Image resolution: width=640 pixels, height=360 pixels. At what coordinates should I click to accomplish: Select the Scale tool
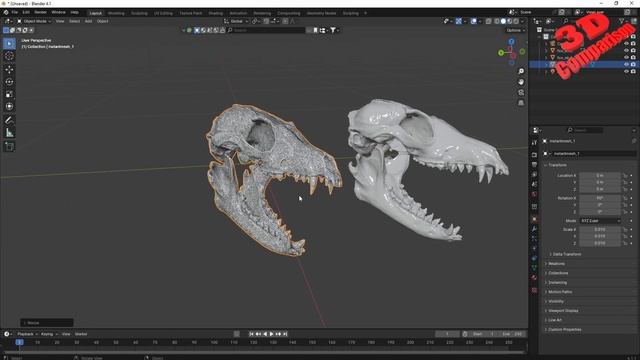[x=9, y=94]
